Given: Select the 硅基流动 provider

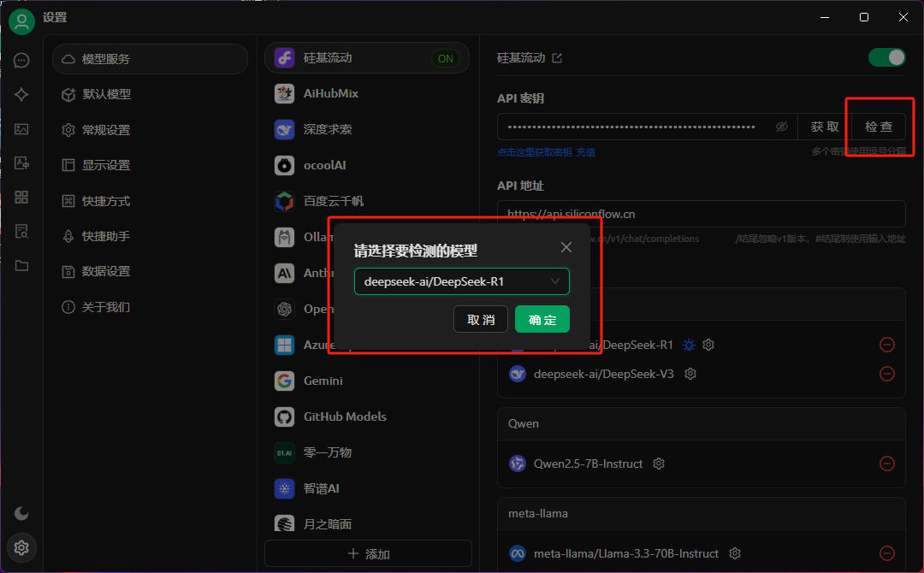Looking at the screenshot, I should pyautogui.click(x=367, y=57).
